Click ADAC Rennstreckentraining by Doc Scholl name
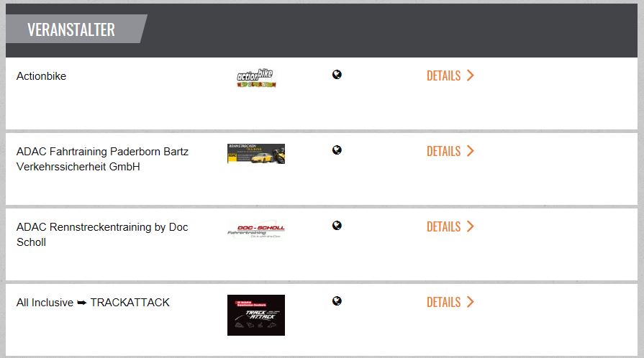Image resolution: width=644 pixels, height=358 pixels. click(102, 234)
